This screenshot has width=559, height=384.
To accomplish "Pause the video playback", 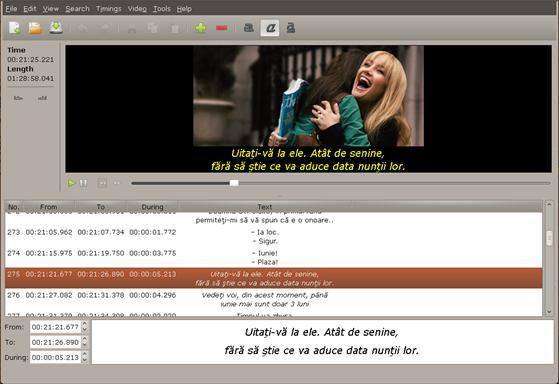I will pyautogui.click(x=83, y=183).
